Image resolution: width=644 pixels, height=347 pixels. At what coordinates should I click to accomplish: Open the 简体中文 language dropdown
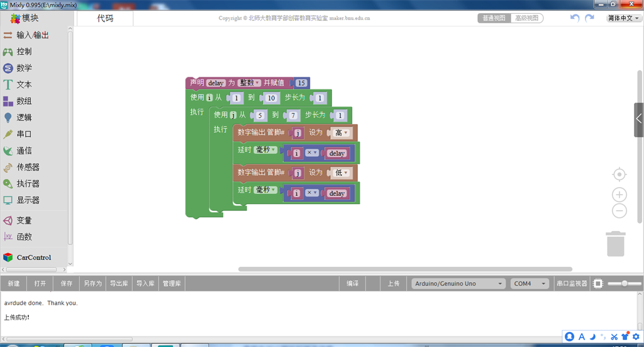623,18
